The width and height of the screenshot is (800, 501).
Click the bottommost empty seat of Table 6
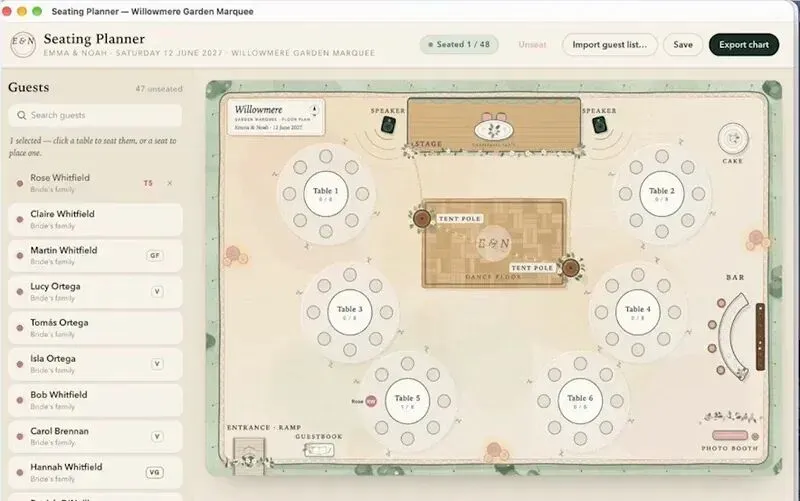pyautogui.click(x=580, y=438)
